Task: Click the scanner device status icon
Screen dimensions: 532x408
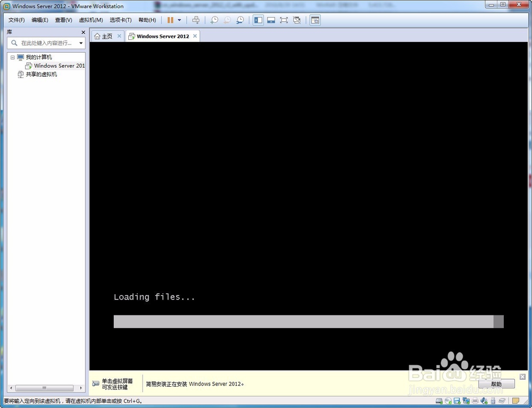Action: (x=502, y=401)
